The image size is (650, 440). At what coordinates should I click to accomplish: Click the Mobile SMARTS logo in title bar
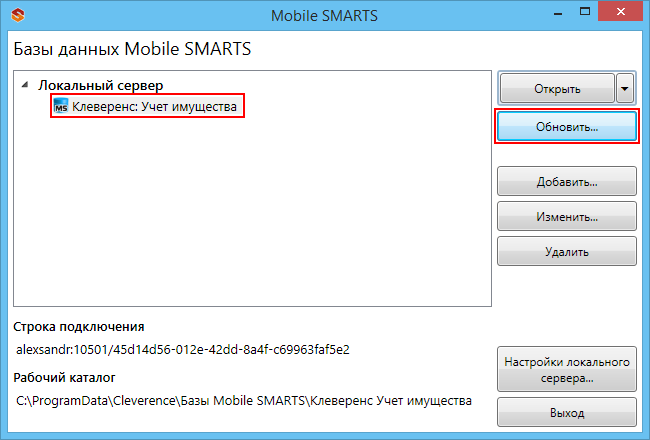coord(18,16)
